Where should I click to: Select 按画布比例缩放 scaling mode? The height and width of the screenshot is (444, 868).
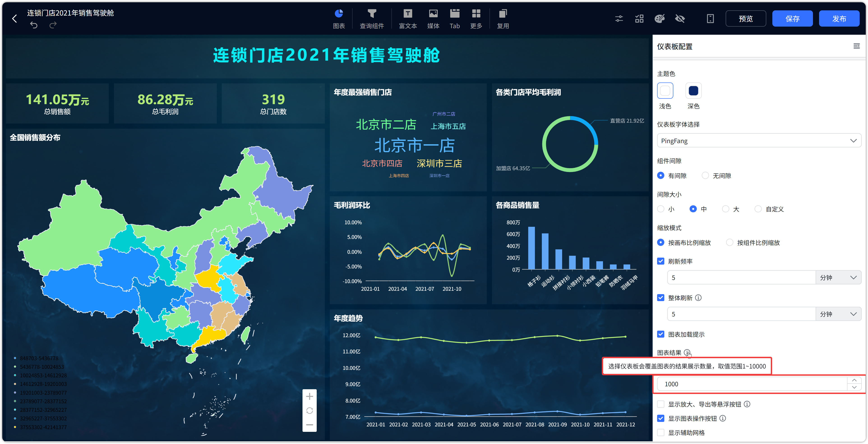click(x=661, y=242)
